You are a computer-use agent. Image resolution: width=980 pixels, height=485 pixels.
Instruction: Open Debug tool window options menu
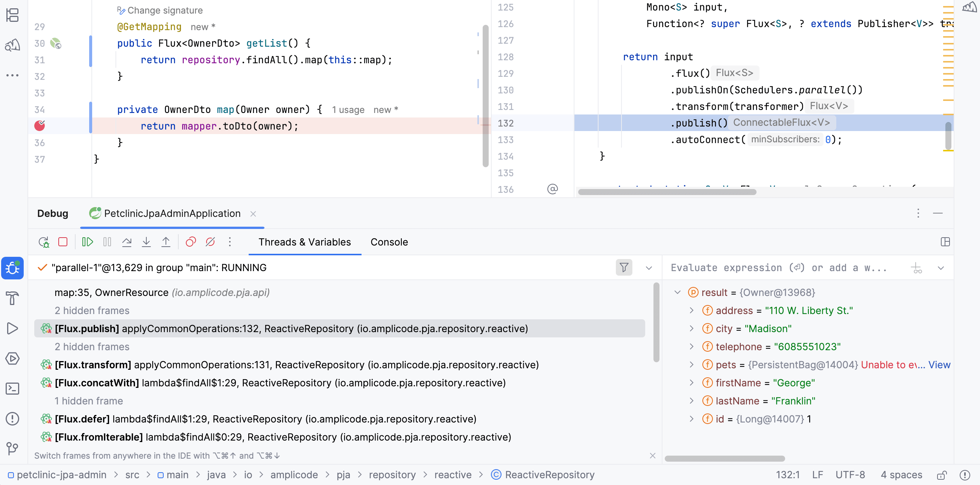pos(918,213)
